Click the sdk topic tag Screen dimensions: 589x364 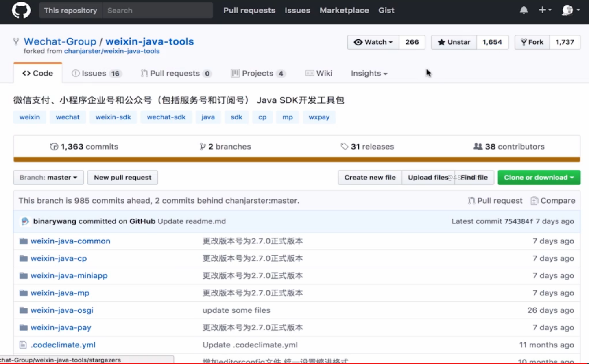tap(236, 117)
